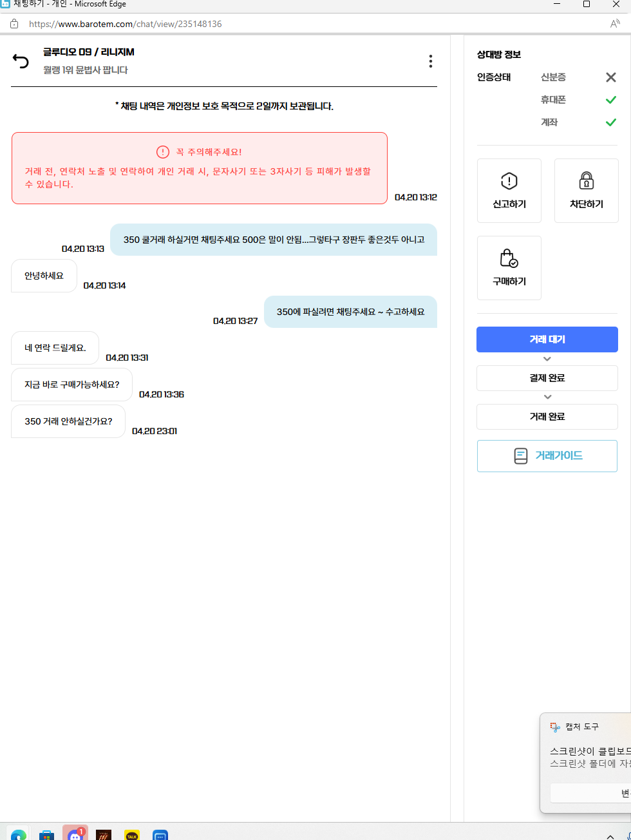
Task: Open the 거래가이드 trade guide
Action: pos(547,455)
